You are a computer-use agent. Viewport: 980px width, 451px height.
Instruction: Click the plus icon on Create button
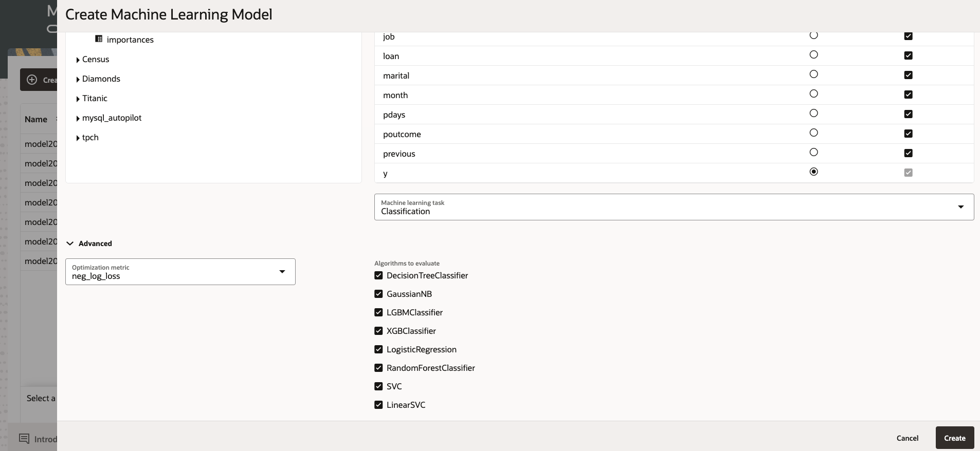click(x=32, y=80)
